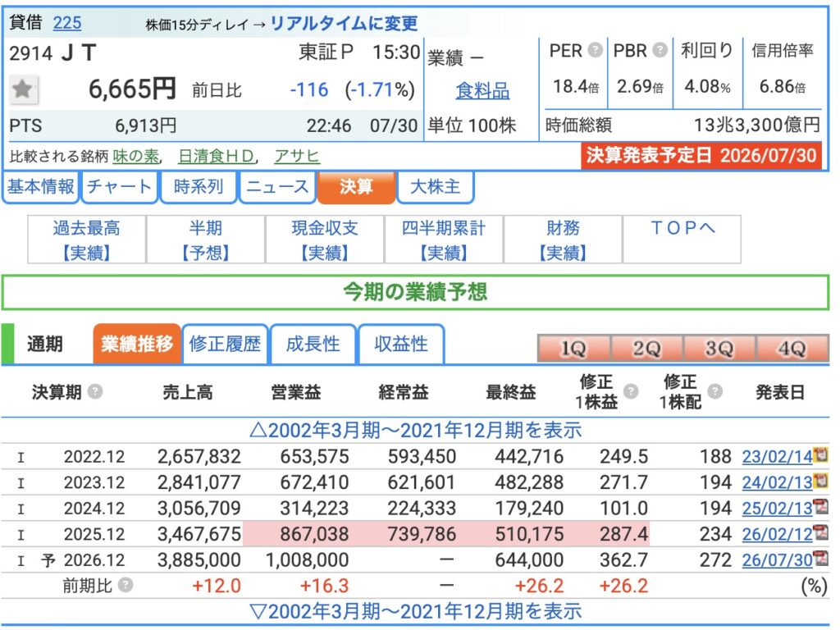Viewport: 840px width, 630px height.
Task: Expand 2002年3月期〜2021年12月期 rows at table bottom
Action: 415,611
